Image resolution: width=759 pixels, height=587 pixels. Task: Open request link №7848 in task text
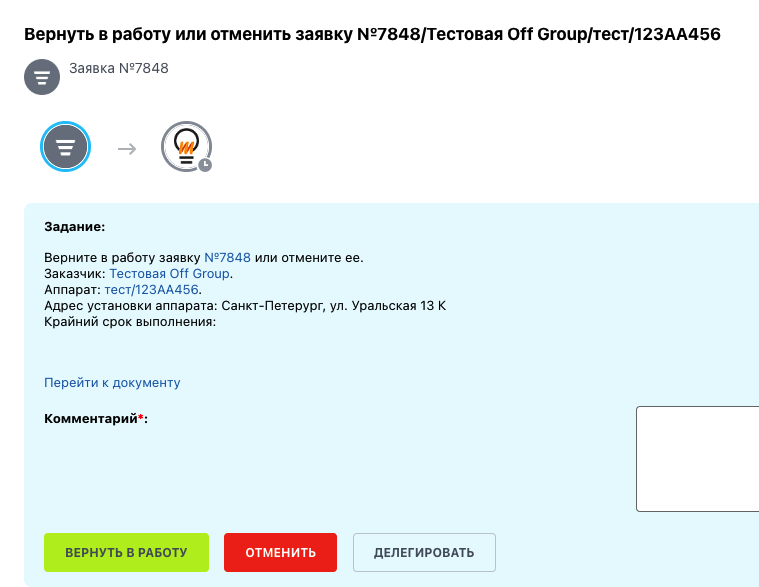[228, 257]
